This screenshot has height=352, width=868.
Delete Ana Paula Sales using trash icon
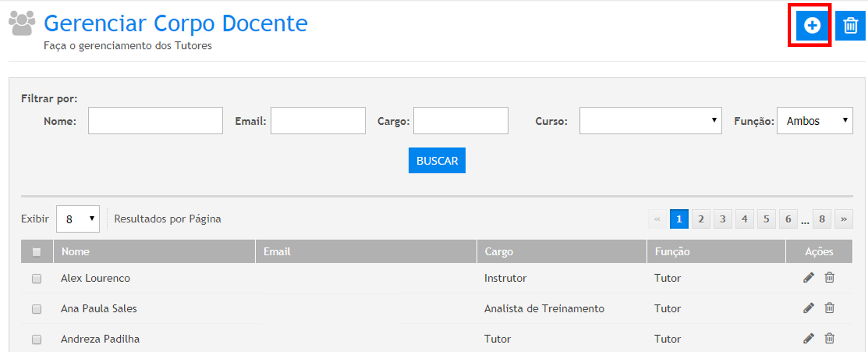pos(830,308)
